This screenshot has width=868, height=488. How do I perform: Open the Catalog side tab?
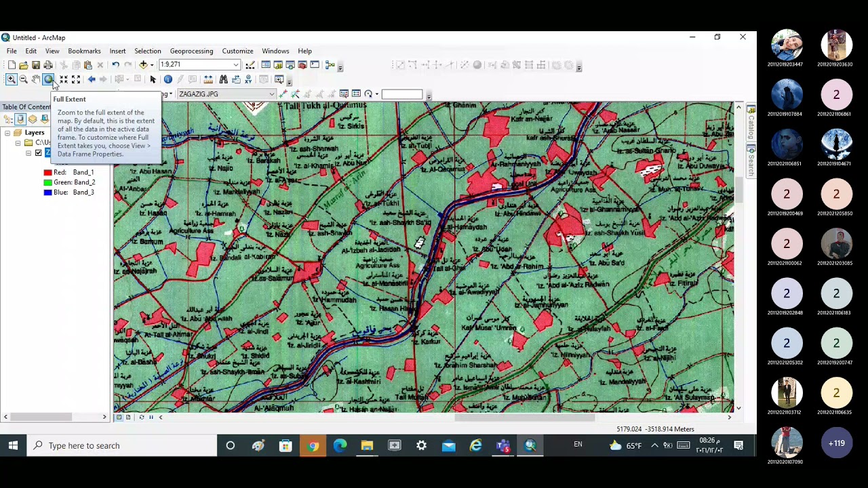coord(751,123)
